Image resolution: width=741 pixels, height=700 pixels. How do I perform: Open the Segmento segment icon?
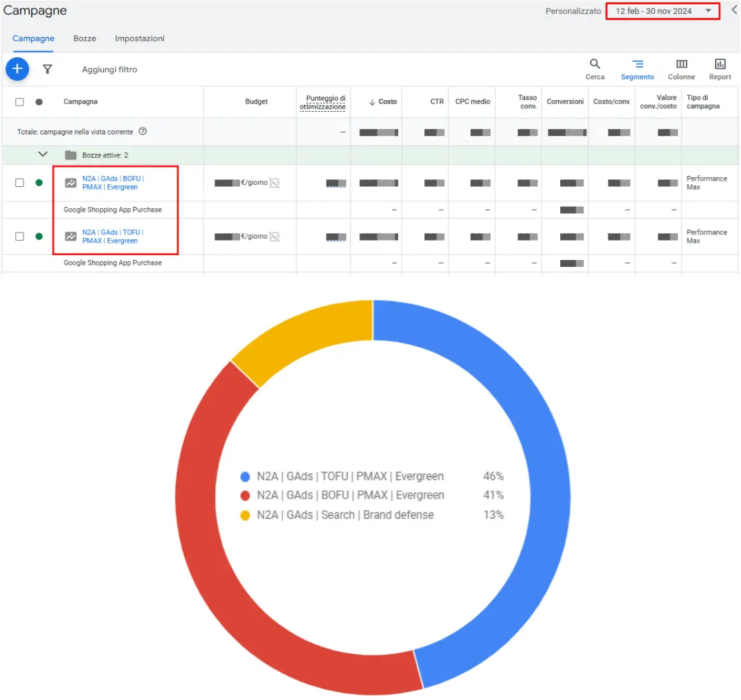click(x=638, y=64)
